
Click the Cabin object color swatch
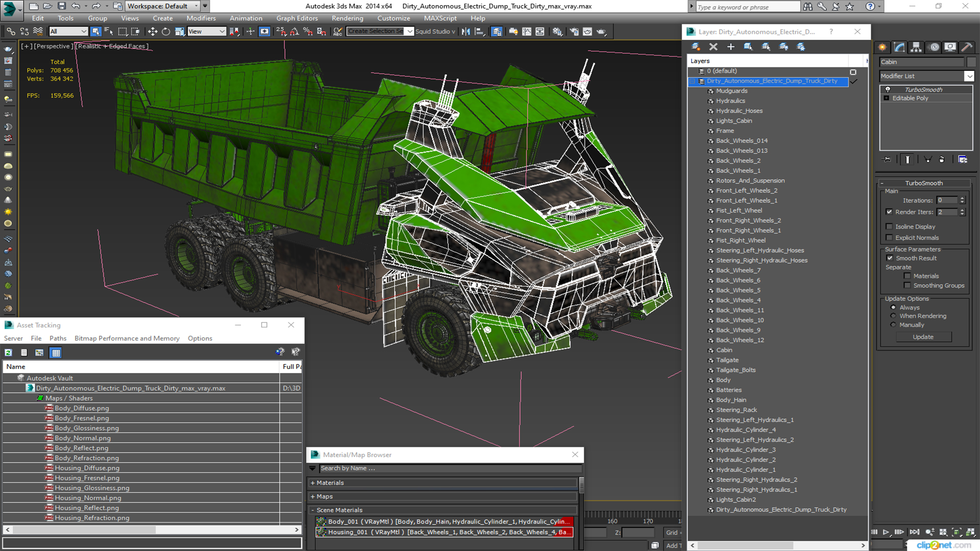[x=971, y=62]
